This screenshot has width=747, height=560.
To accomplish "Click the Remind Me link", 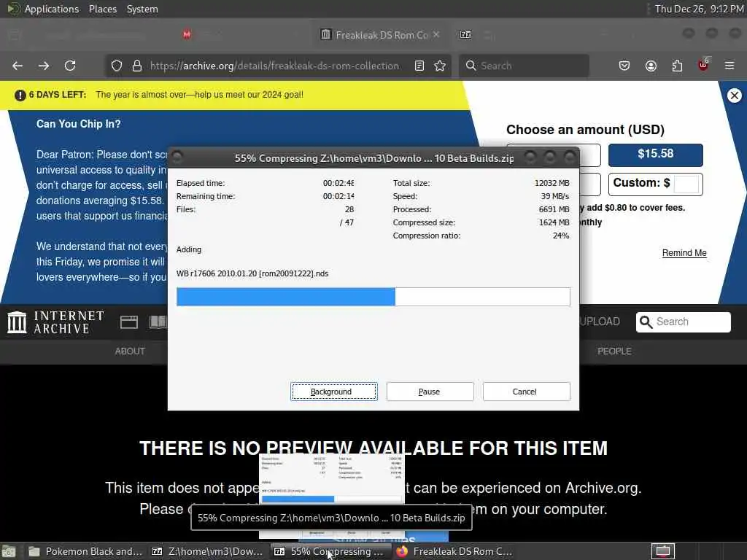I will pos(684,253).
